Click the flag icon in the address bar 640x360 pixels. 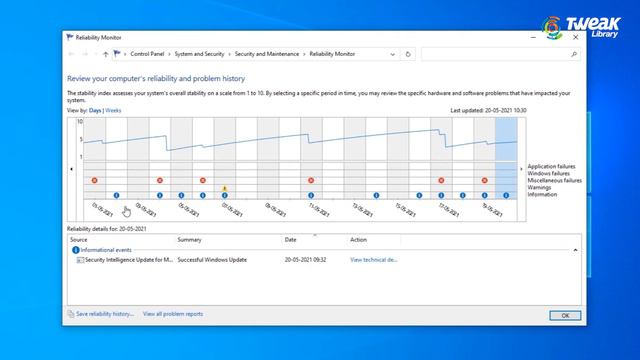(117, 53)
